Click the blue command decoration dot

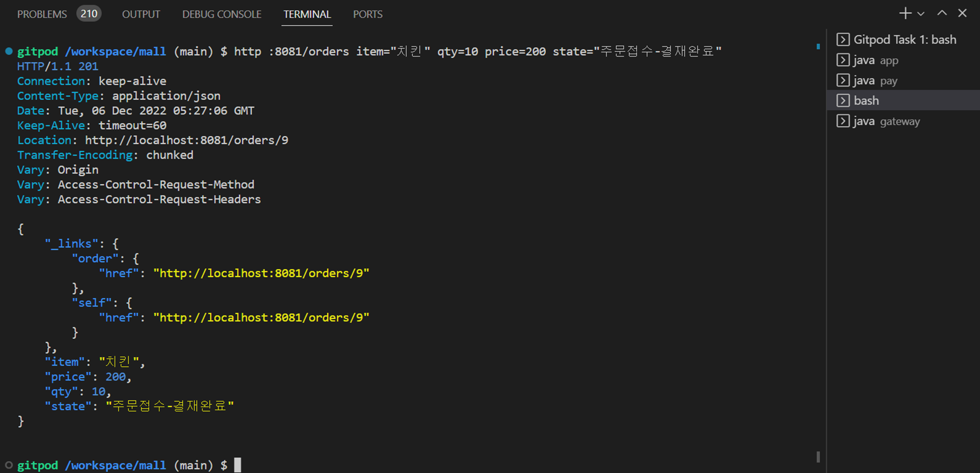pos(9,51)
